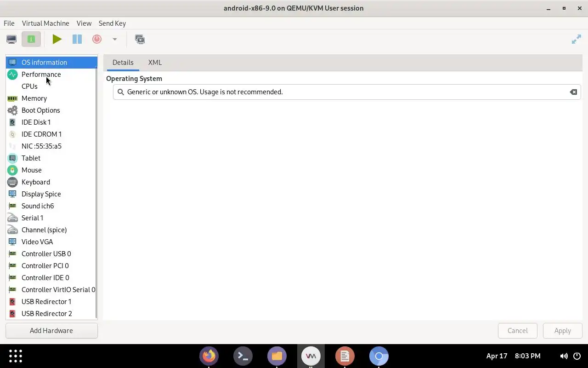Focus the Operating System search field

(347, 92)
